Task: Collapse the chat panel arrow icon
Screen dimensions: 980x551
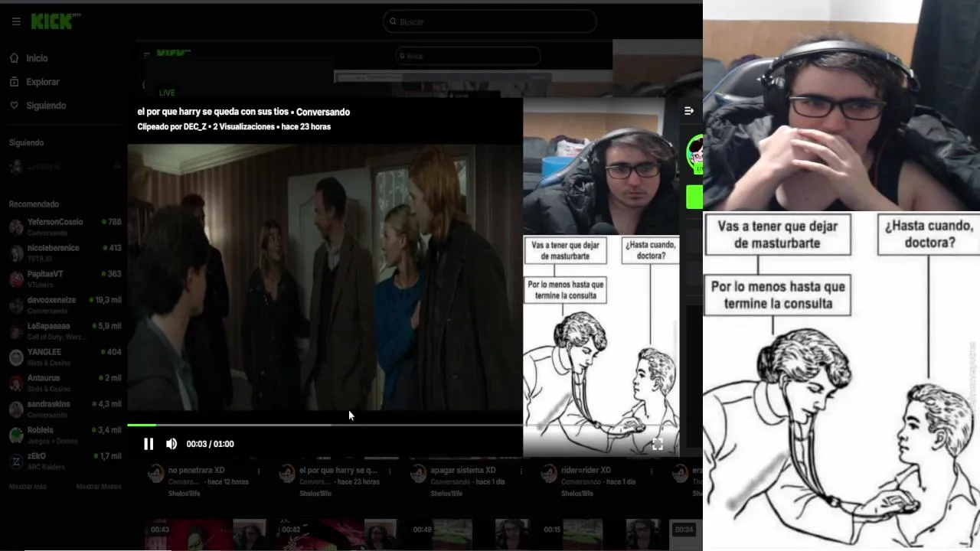Action: (x=689, y=111)
